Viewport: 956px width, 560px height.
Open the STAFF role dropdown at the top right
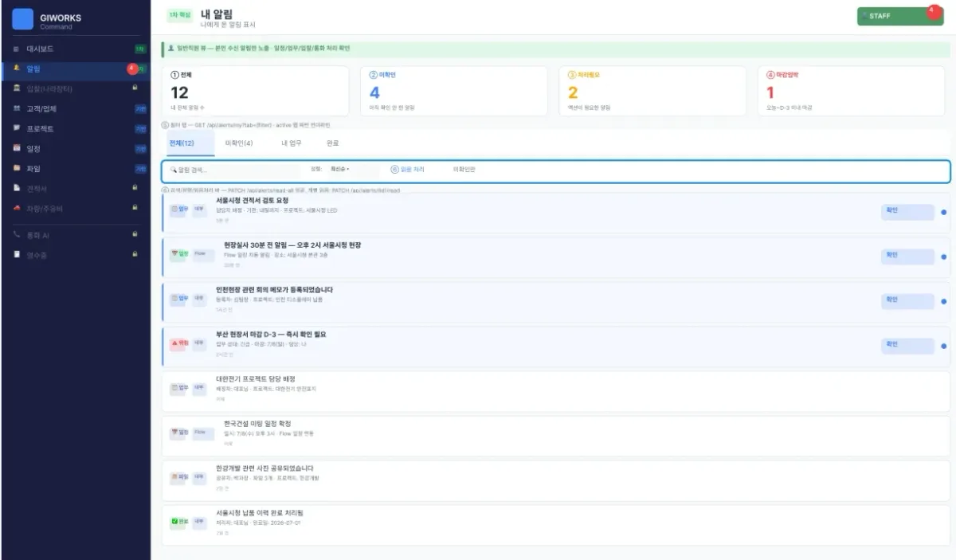(899, 16)
